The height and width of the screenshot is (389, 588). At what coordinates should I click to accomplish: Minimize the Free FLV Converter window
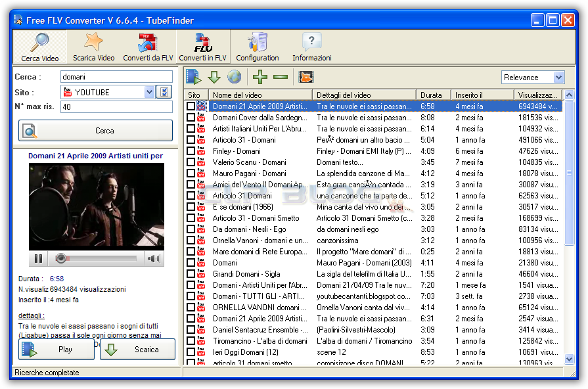(537, 20)
